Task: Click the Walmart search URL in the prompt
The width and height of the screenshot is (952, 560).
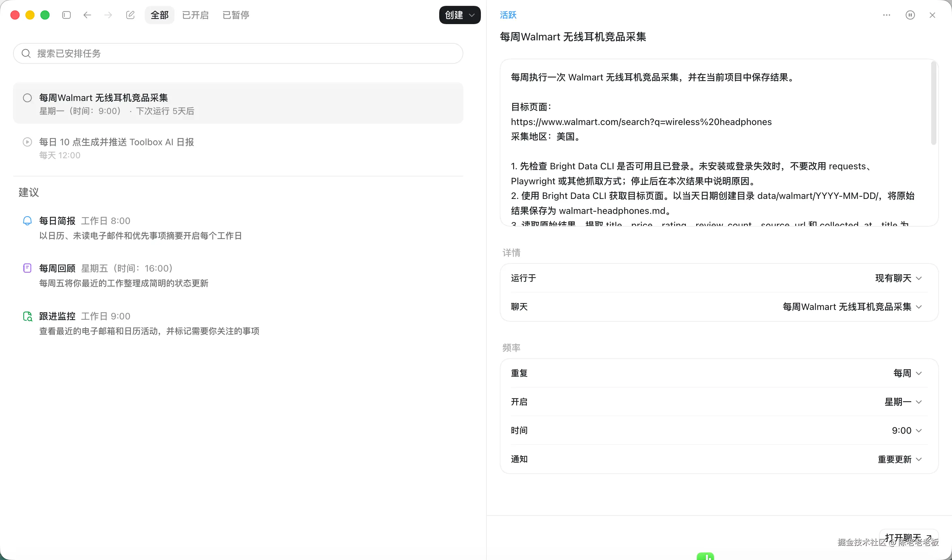Action: [x=641, y=122]
